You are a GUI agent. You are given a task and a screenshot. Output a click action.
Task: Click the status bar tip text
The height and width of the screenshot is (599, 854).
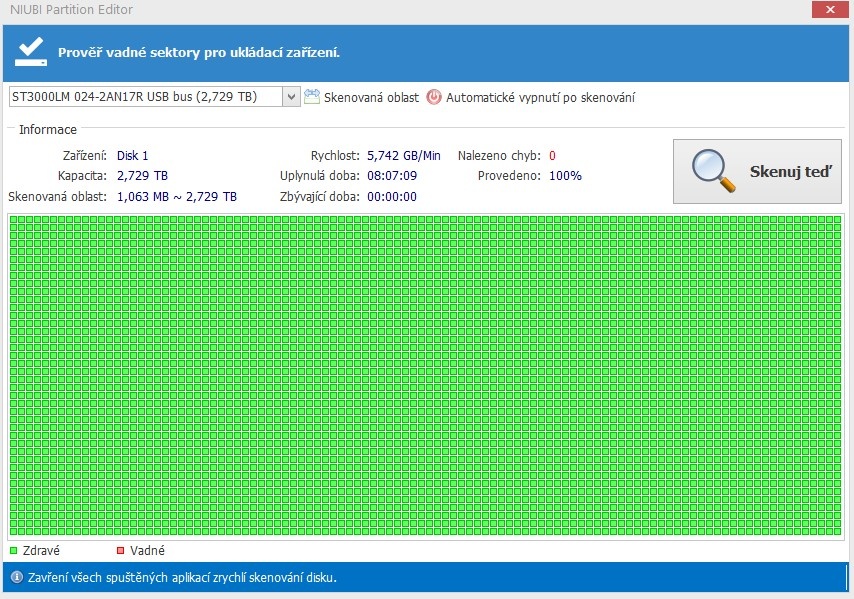tap(181, 577)
